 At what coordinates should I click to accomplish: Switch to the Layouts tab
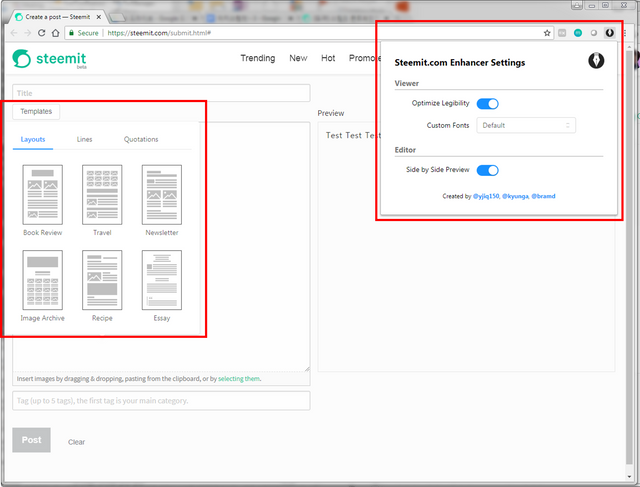(x=33, y=140)
